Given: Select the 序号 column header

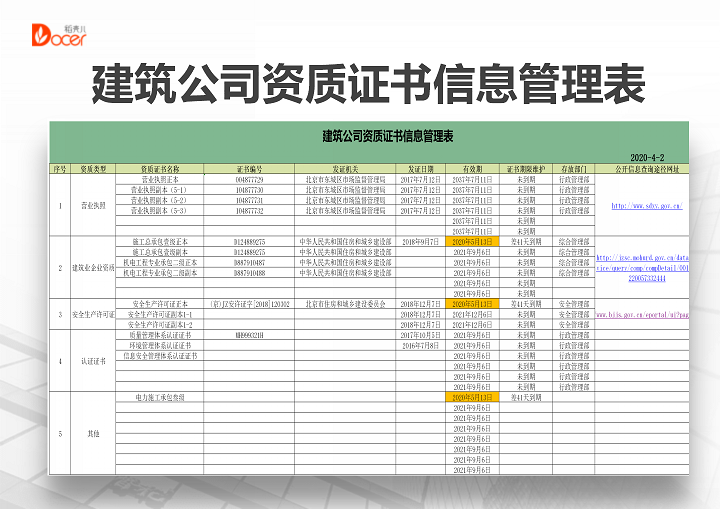Looking at the screenshot, I should tap(59, 169).
